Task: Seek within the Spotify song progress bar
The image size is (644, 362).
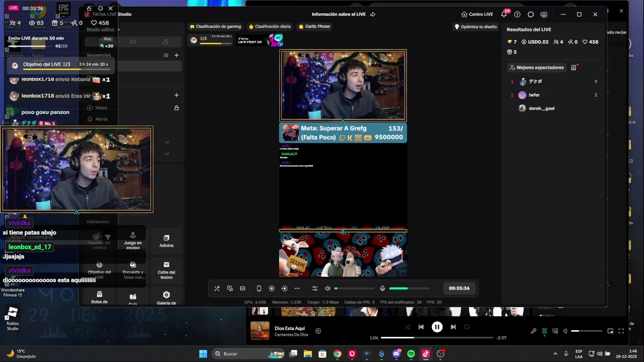Action: click(x=437, y=338)
